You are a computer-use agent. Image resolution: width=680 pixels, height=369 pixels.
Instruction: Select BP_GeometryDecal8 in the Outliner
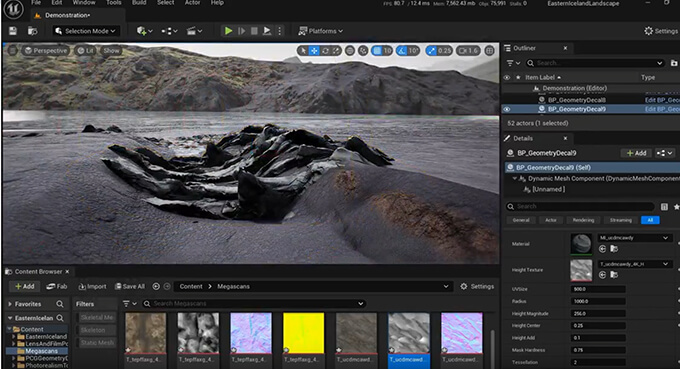click(x=577, y=100)
